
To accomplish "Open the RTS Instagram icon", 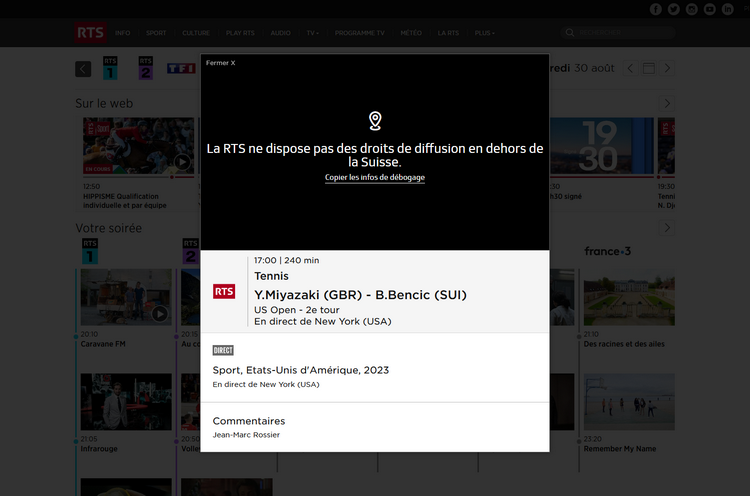I will coord(692,9).
